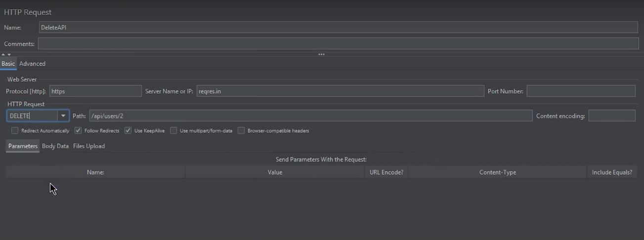Uncheck the Follow Redirects checkbox
Viewport: 644px width, 240px height.
click(78, 131)
